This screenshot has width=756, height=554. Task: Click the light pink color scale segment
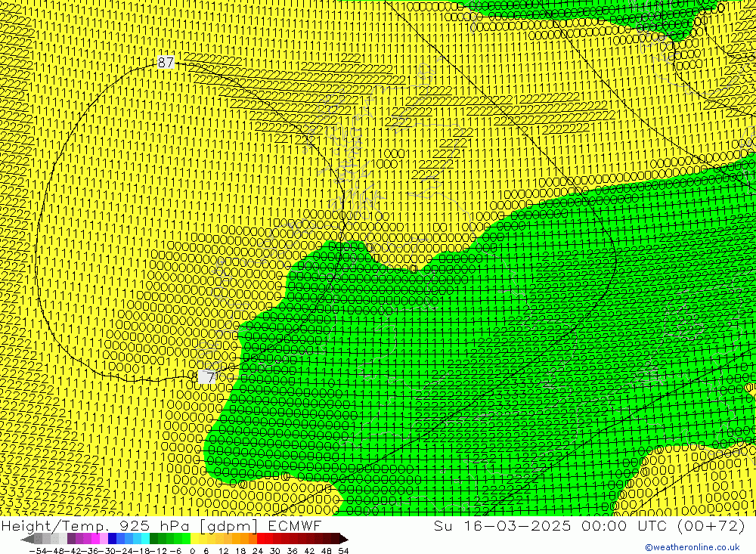tap(104, 539)
